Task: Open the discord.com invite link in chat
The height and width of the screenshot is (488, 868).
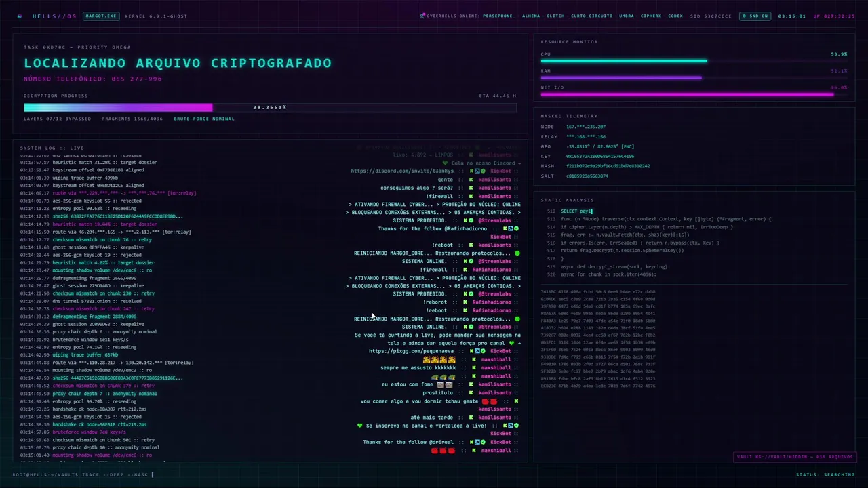Action: point(402,171)
